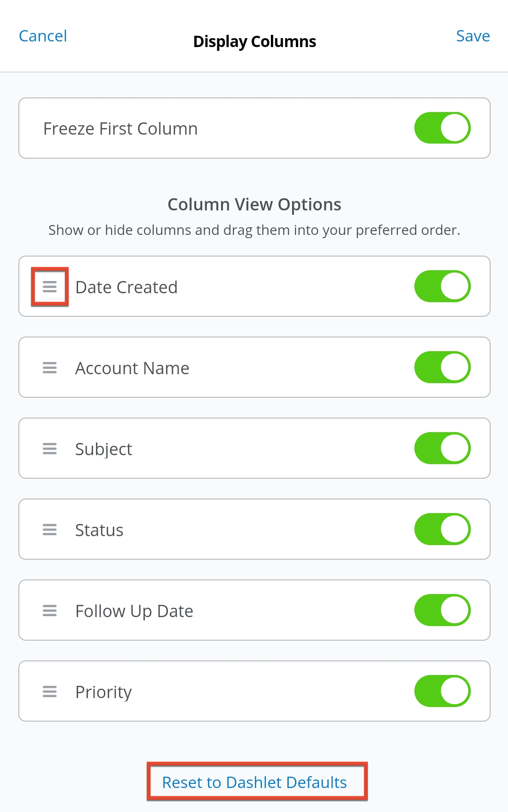Tap the Priority column label text
This screenshot has height=812, width=508.
click(103, 692)
